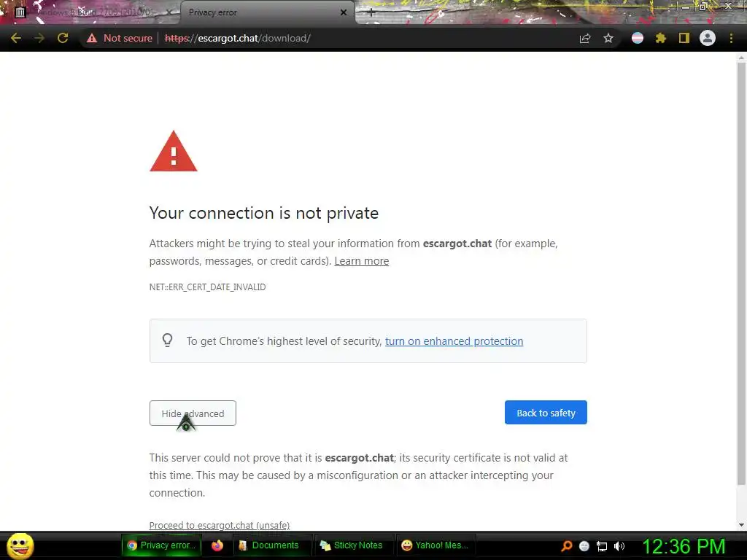This screenshot has width=747, height=560.
Task: Open the Extensions puzzle piece menu
Action: tap(660, 38)
